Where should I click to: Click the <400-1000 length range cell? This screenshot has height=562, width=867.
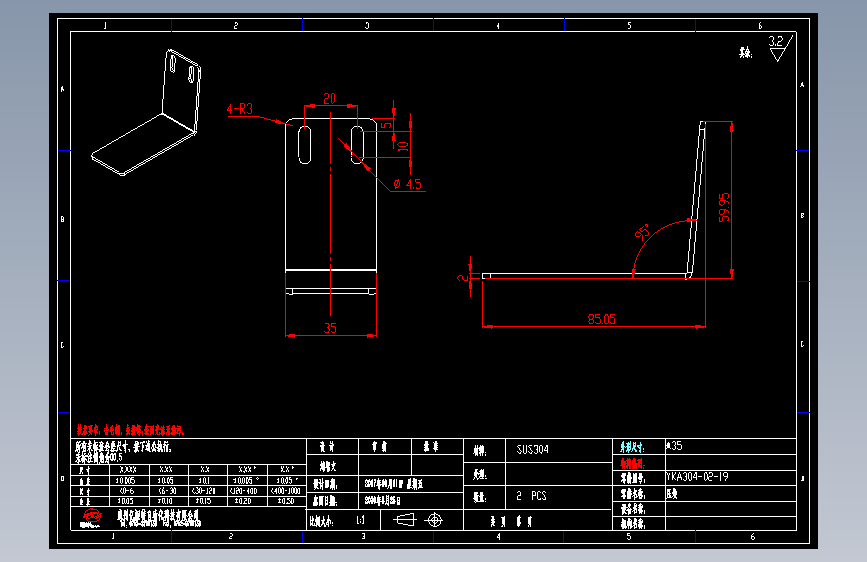(285, 491)
